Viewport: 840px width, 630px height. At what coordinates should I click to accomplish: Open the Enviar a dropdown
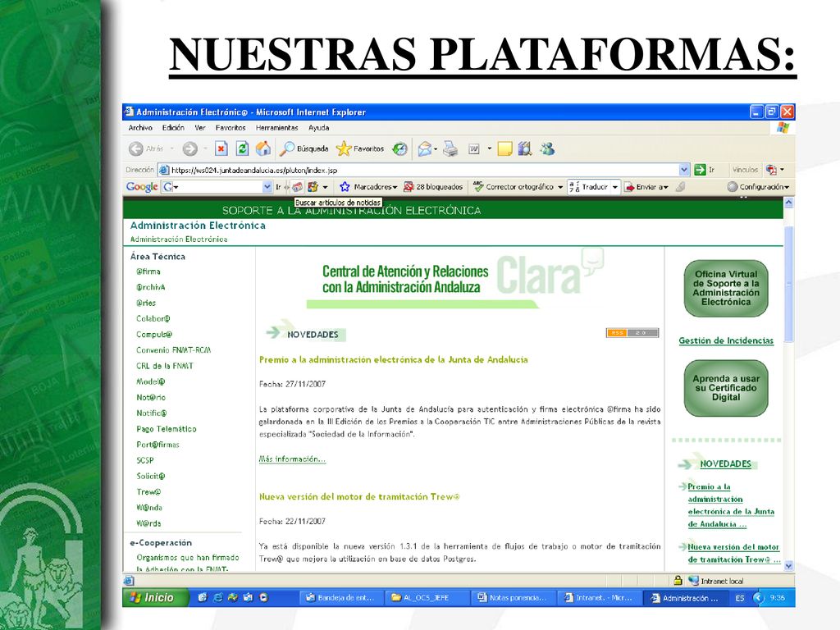point(646,186)
